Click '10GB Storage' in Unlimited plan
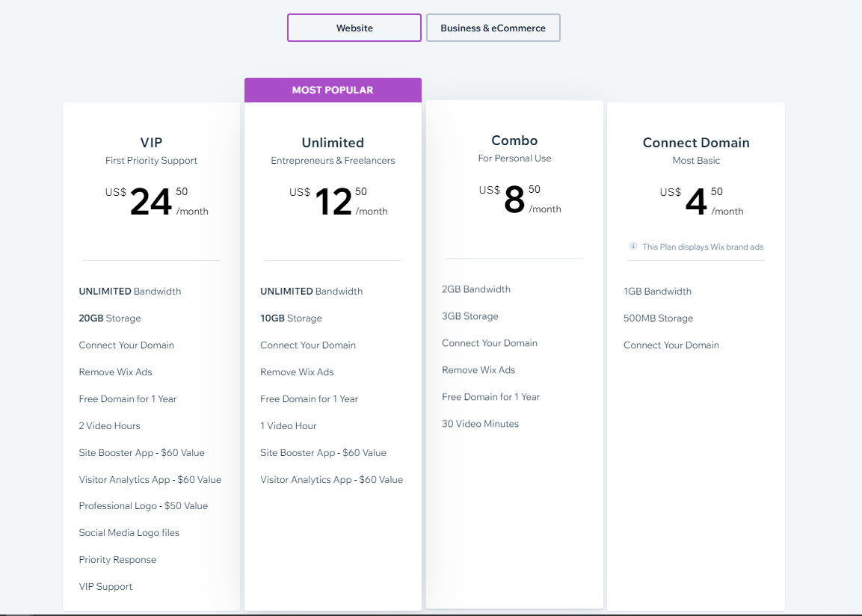 [x=292, y=318]
